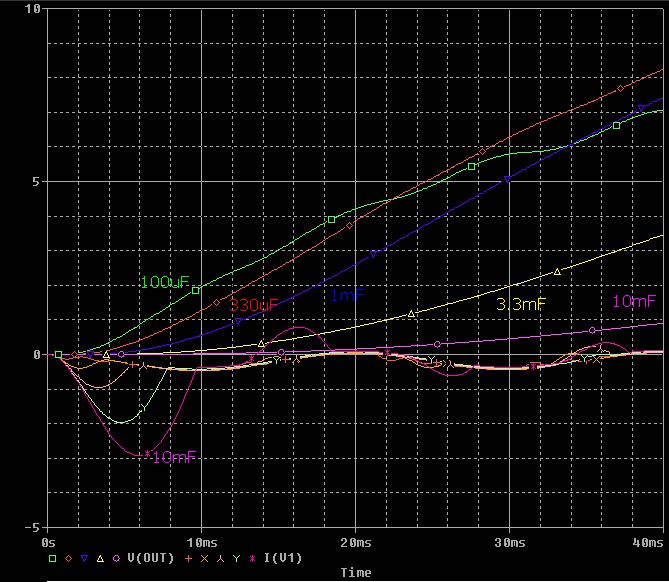Click the purple circle legend symbol
The width and height of the screenshot is (669, 582).
coord(116,558)
